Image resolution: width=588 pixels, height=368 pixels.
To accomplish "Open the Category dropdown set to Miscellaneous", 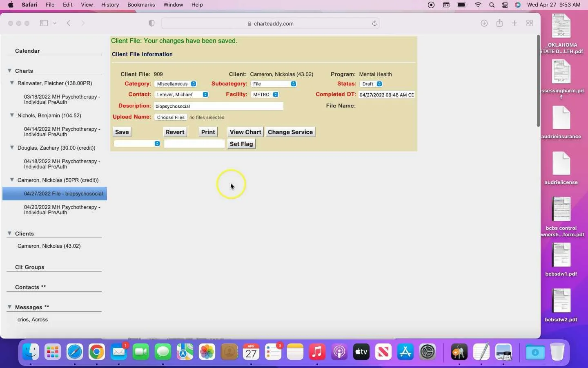I will point(176,84).
